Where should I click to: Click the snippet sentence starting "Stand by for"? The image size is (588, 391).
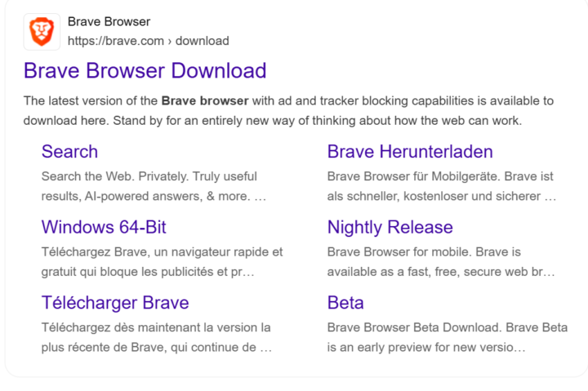coord(327,121)
